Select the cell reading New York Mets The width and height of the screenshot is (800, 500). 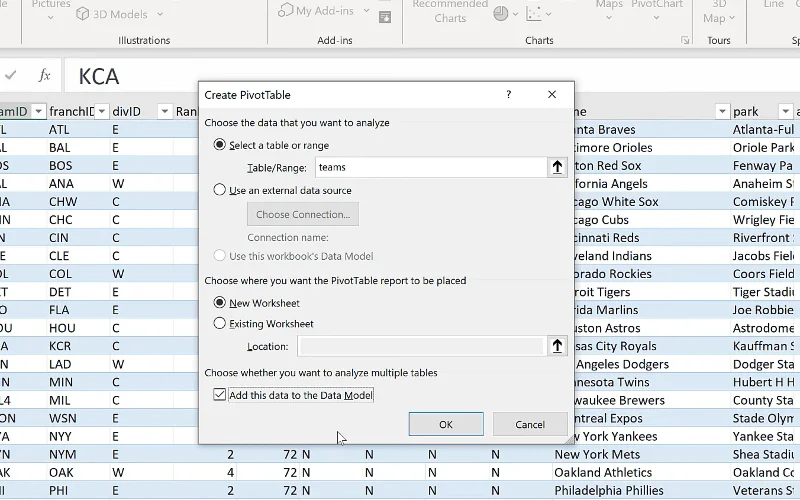[642, 454]
